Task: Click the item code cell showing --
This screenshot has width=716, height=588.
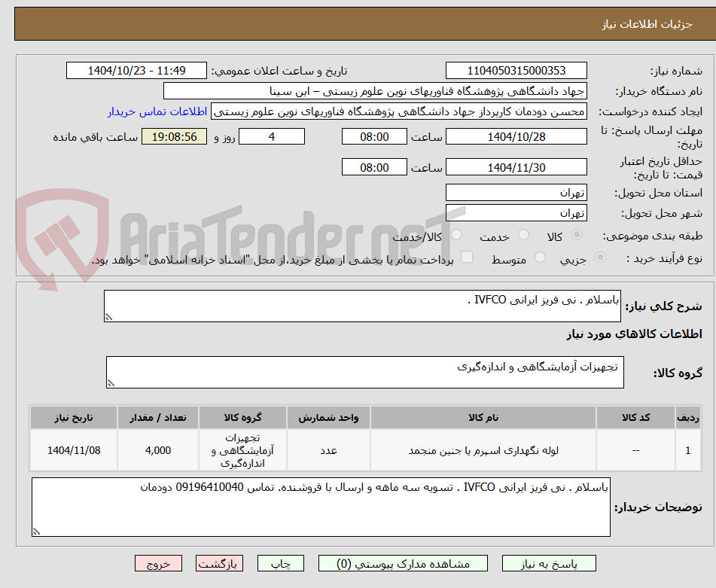Action: [x=635, y=450]
